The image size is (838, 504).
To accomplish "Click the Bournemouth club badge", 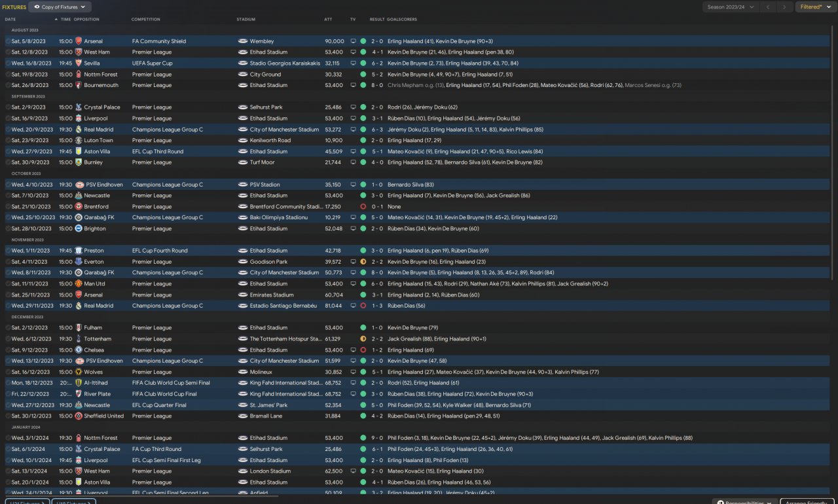I will (x=79, y=85).
